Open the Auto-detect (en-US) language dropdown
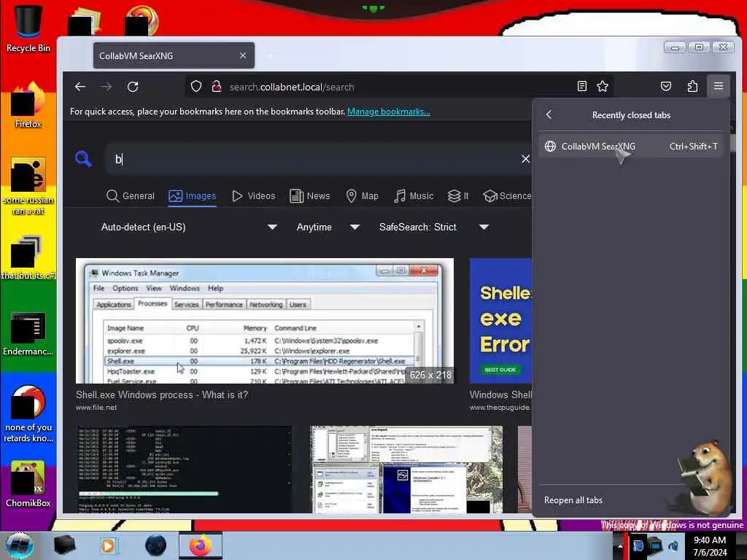747x560 pixels. point(189,227)
